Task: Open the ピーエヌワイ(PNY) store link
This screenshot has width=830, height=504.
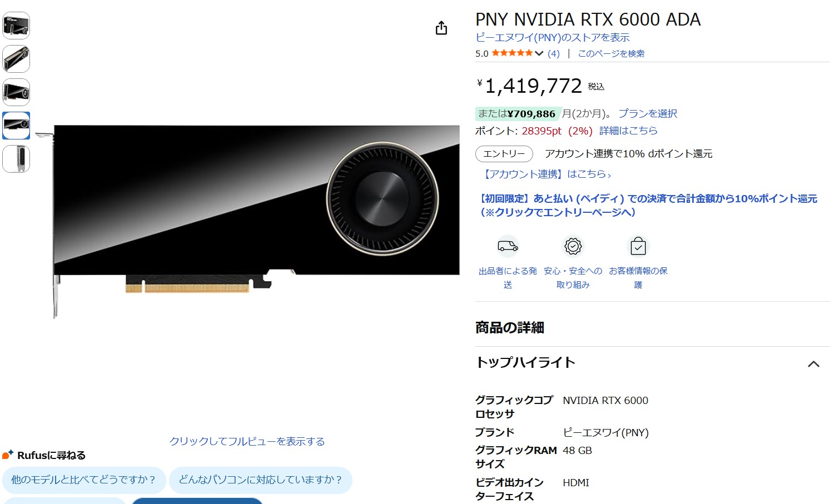Action: pyautogui.click(x=553, y=37)
